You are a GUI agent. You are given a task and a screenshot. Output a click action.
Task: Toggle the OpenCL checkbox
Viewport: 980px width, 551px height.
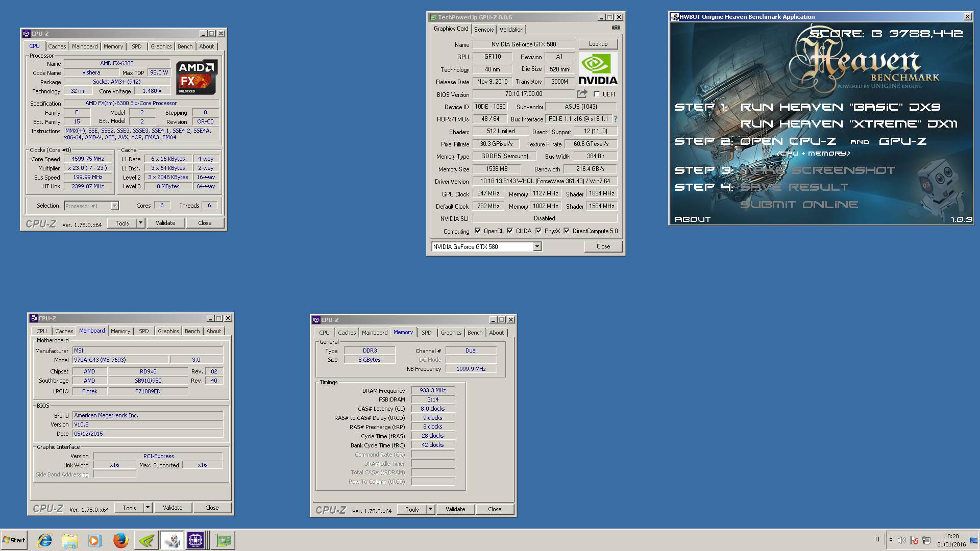click(478, 231)
